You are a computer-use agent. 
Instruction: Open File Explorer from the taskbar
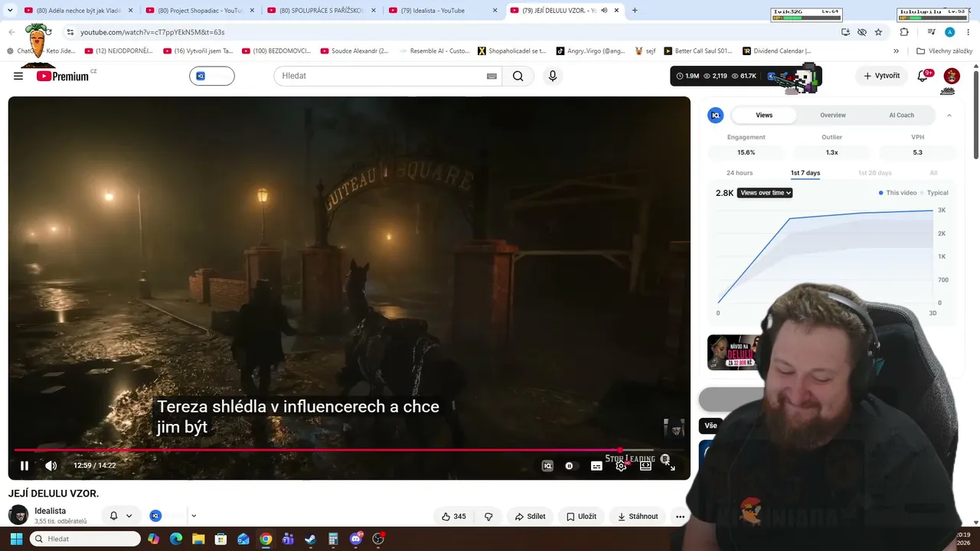pos(198,539)
